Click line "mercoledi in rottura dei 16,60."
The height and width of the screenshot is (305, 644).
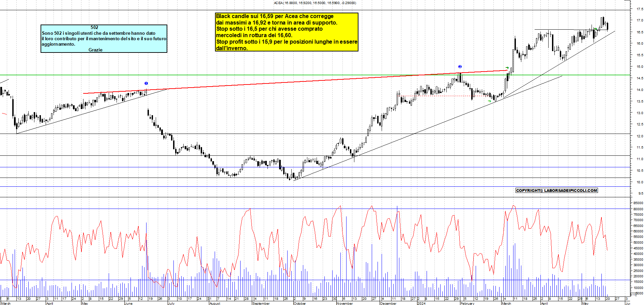(x=254, y=35)
